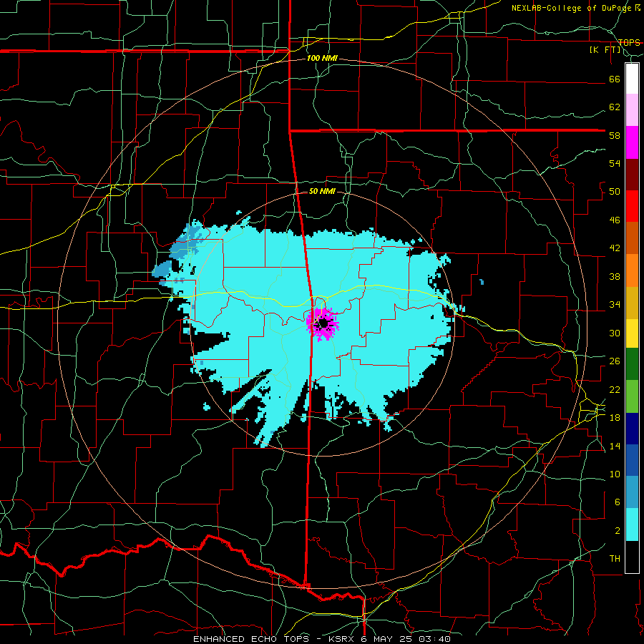This screenshot has height=644, width=644.
Task: Click the 30 label on the scale
Action: (x=615, y=333)
